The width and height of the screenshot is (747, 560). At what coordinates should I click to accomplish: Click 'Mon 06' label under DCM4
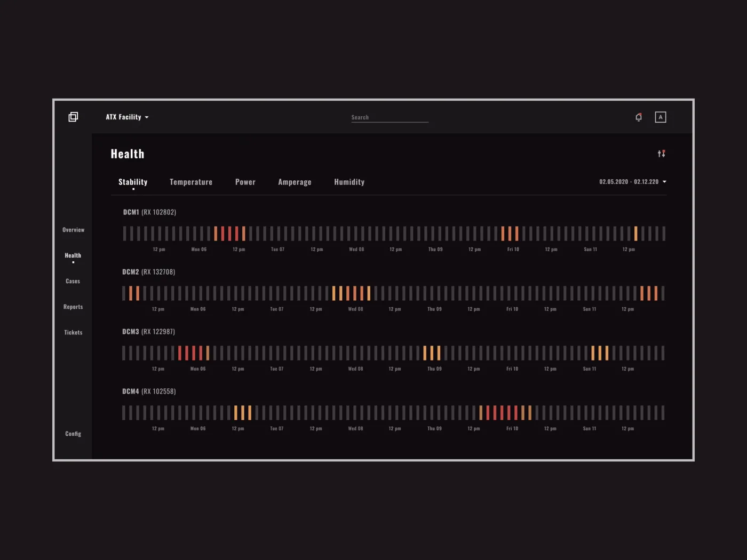[x=198, y=429]
